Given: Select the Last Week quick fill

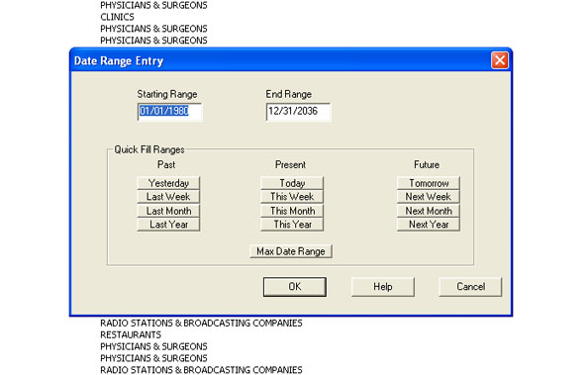Looking at the screenshot, I should click(x=168, y=197).
